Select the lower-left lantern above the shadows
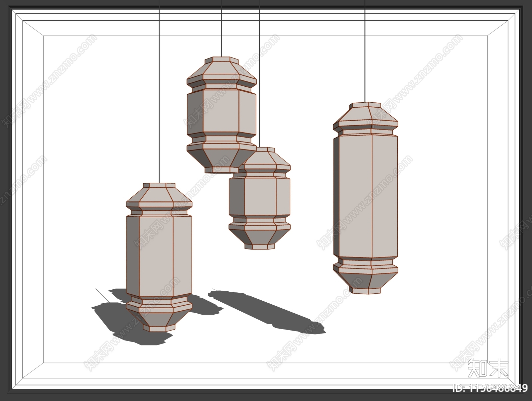Viewport: 532px width, 401px height. pos(159,257)
